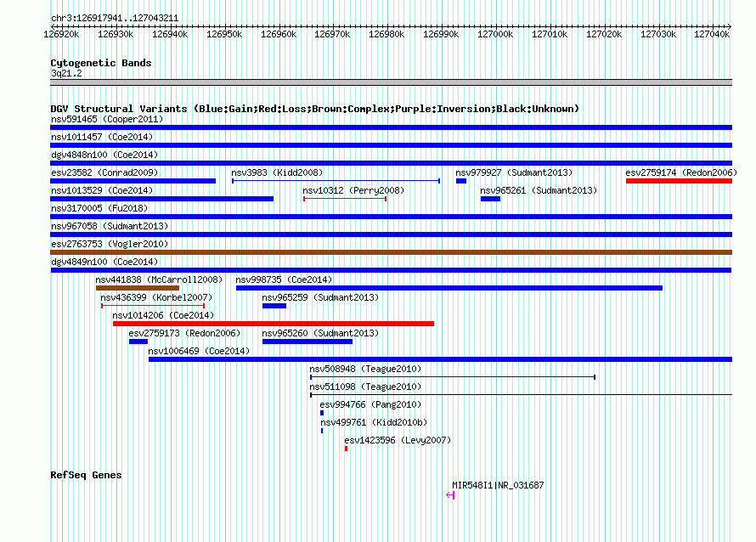Open nsv508948 (Teague2010) label
This screenshot has width=756, height=542.
pos(365,369)
